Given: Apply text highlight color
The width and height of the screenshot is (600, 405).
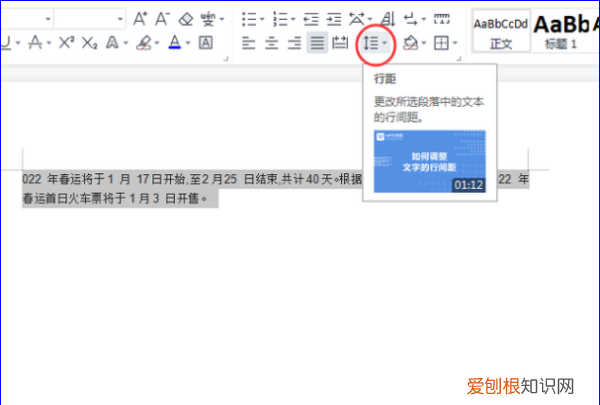Looking at the screenshot, I should click(144, 43).
